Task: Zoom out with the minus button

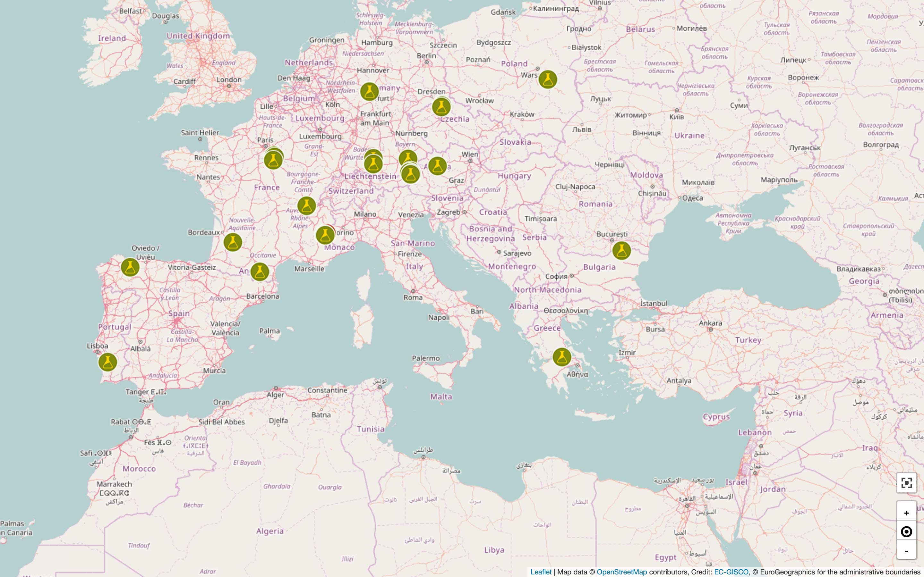Action: pyautogui.click(x=906, y=551)
